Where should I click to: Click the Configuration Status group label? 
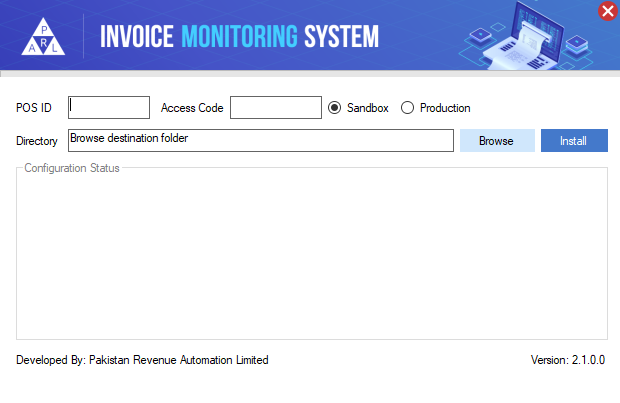point(72,168)
